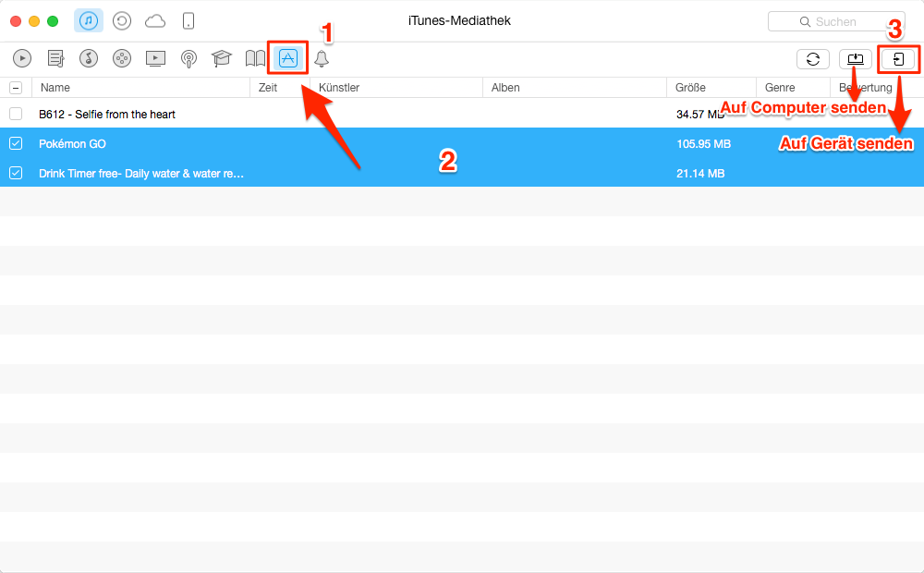924x573 pixels.
Task: Click the send to device button
Action: click(x=898, y=59)
